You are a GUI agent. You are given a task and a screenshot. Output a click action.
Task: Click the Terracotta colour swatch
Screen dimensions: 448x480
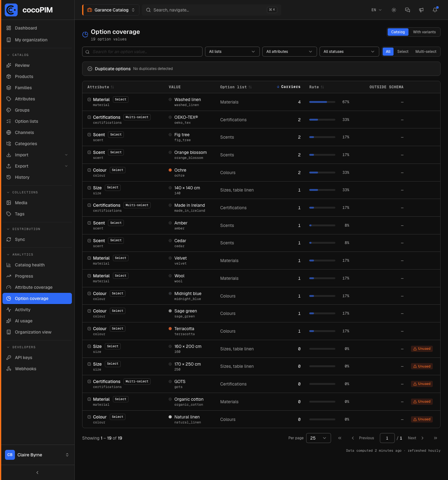170,329
